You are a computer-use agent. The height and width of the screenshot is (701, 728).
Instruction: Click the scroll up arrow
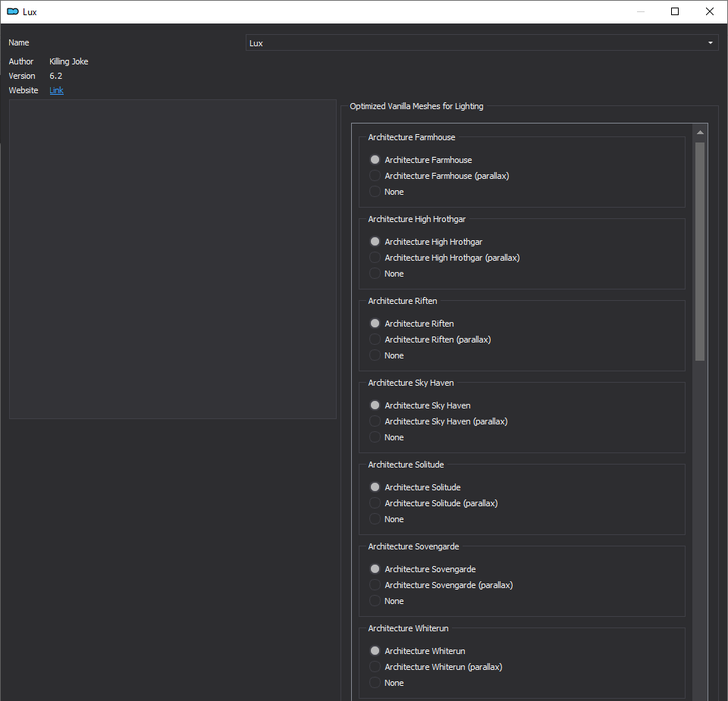700,133
